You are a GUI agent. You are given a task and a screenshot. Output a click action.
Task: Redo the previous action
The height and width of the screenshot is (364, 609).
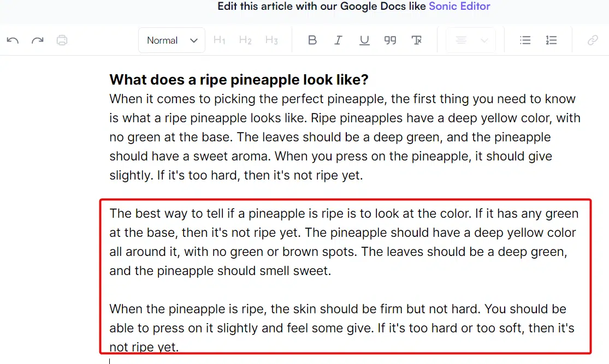point(37,40)
